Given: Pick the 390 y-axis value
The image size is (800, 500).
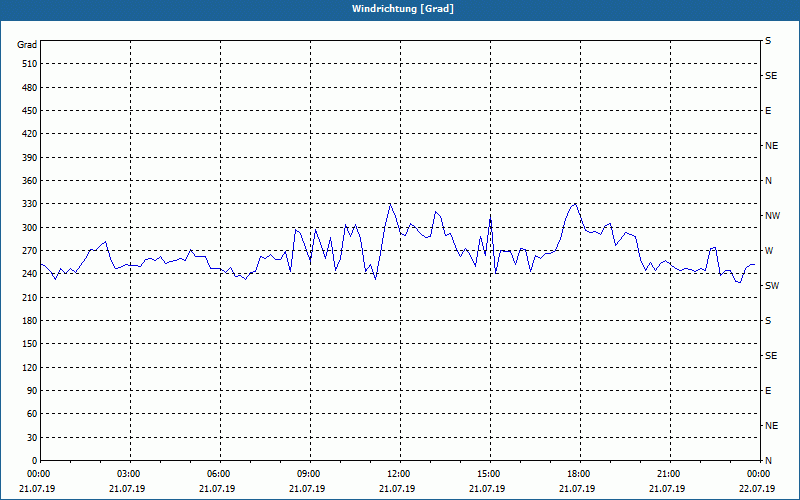Looking at the screenshot, I should (30, 158).
